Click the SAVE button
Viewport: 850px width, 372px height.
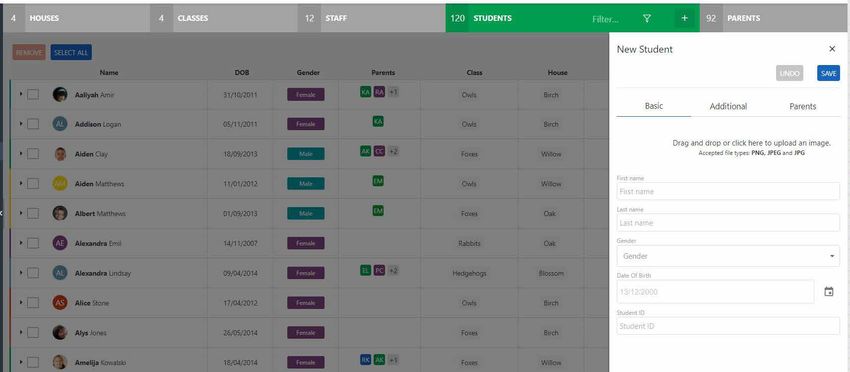tap(828, 73)
